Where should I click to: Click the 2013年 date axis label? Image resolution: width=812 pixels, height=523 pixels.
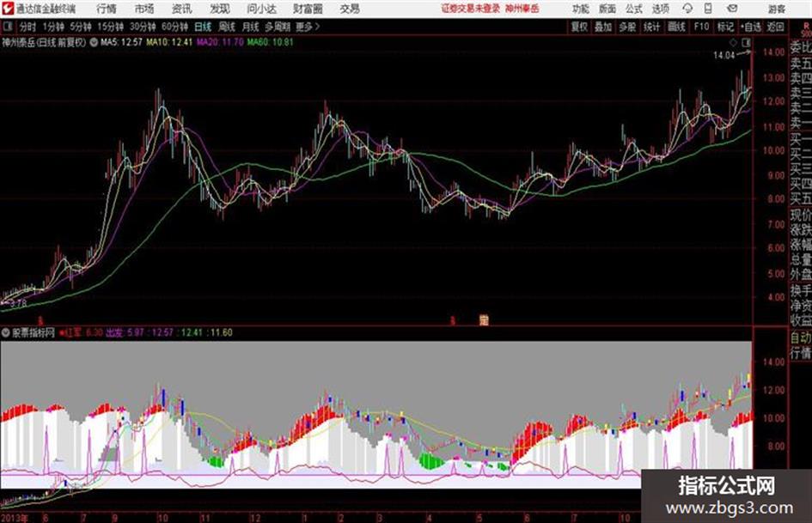coord(15,518)
